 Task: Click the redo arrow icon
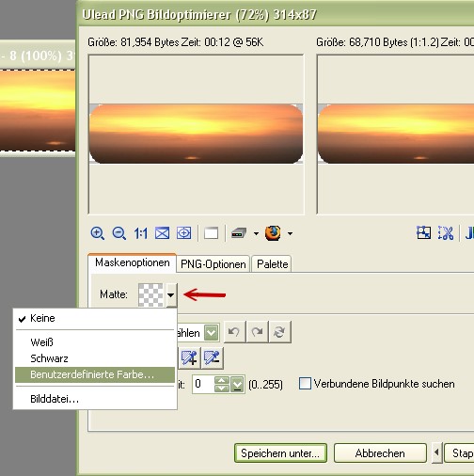pyautogui.click(x=257, y=332)
